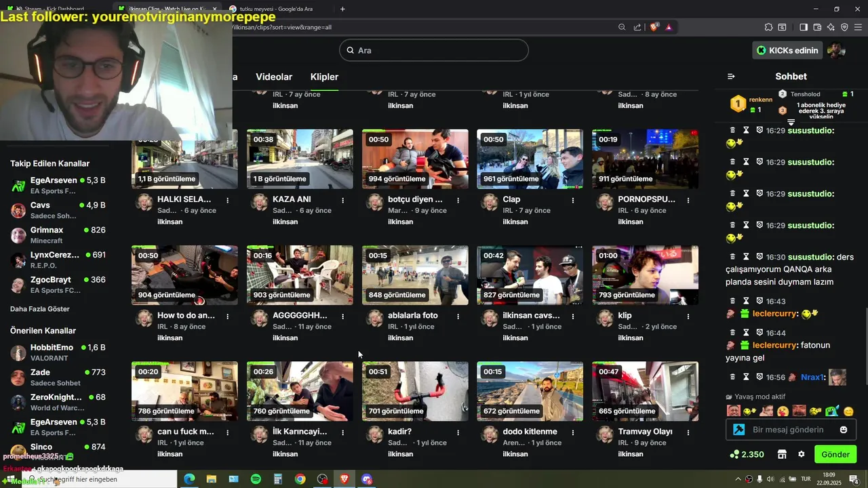The image size is (868, 488).
Task: Expand the gift leaderboard with the chevron
Action: pyautogui.click(x=791, y=122)
